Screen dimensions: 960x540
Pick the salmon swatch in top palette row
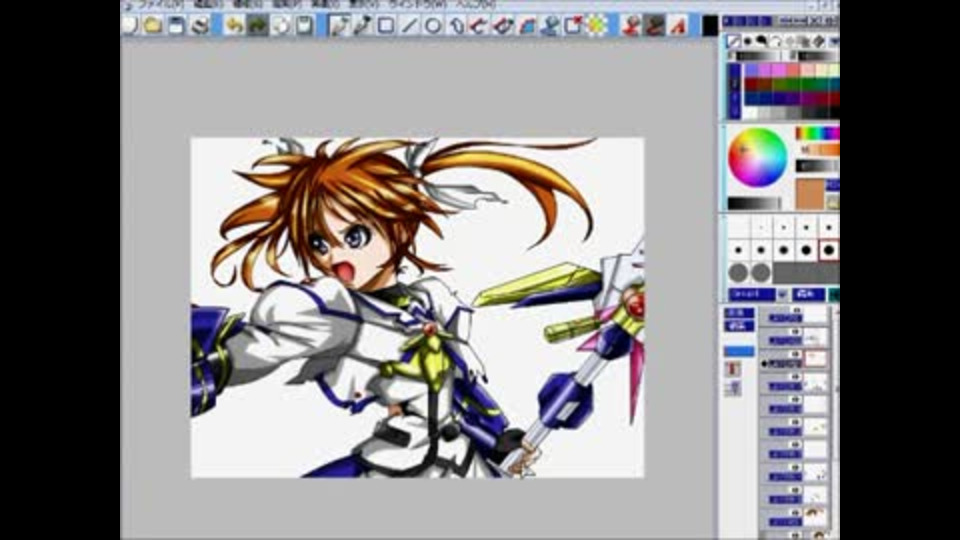coord(794,70)
